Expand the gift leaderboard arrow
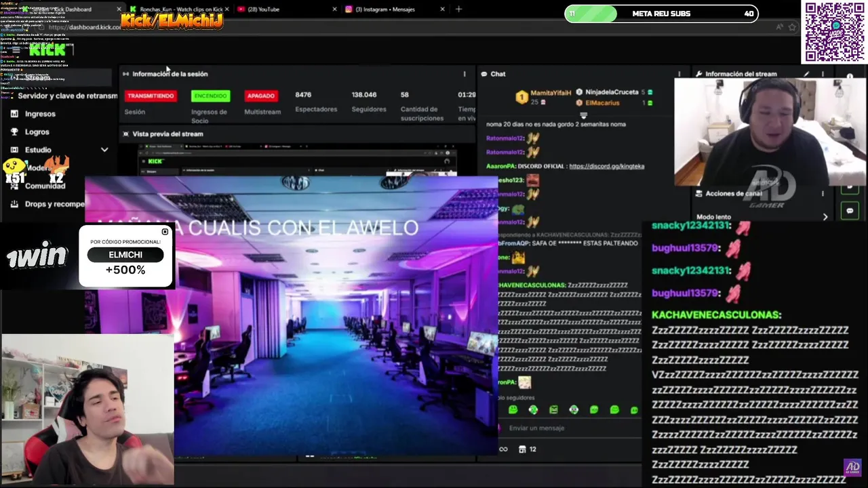Screen dimensions: 868x488 pos(583,115)
